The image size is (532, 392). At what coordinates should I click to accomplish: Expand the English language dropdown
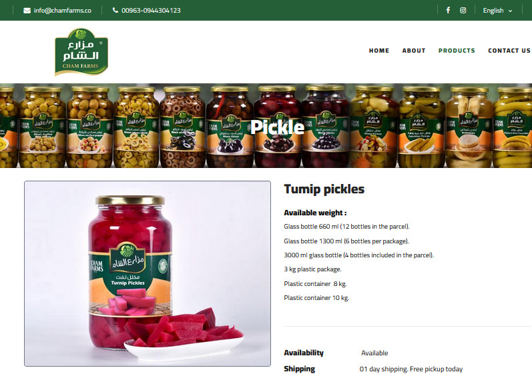click(x=497, y=11)
